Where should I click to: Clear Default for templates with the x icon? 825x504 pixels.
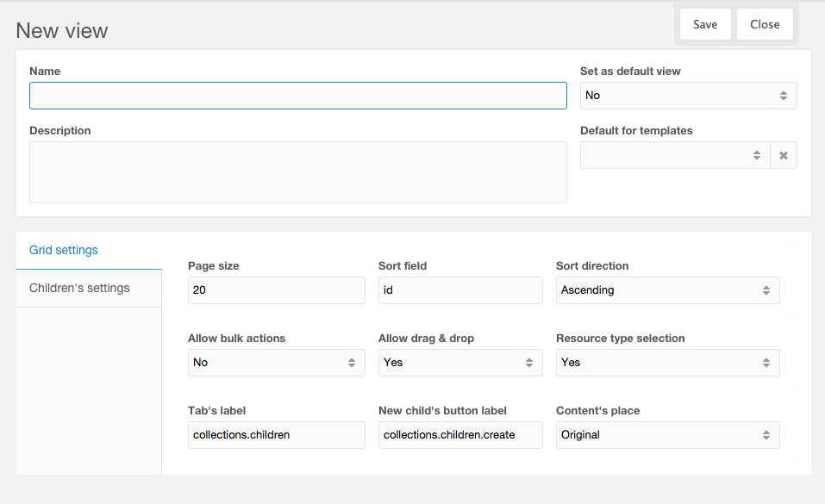tap(784, 155)
